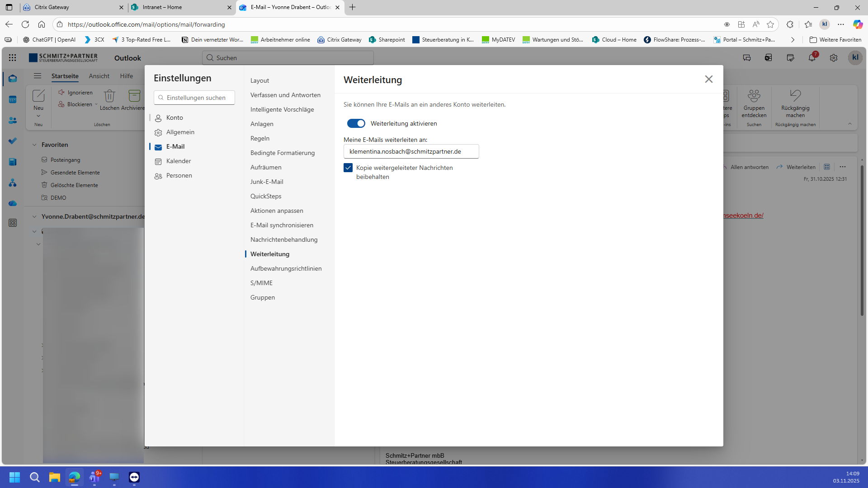Open People icon in left rail
Viewport: 868px width, 488px height.
click(x=13, y=121)
